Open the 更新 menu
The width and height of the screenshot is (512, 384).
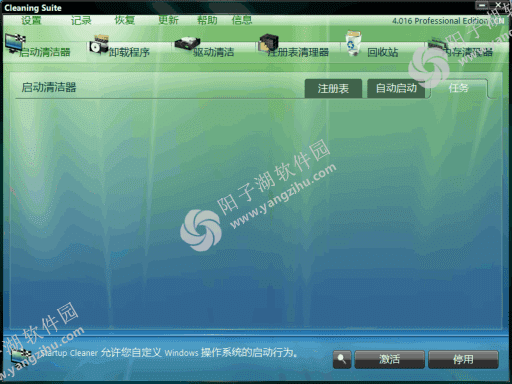(168, 20)
